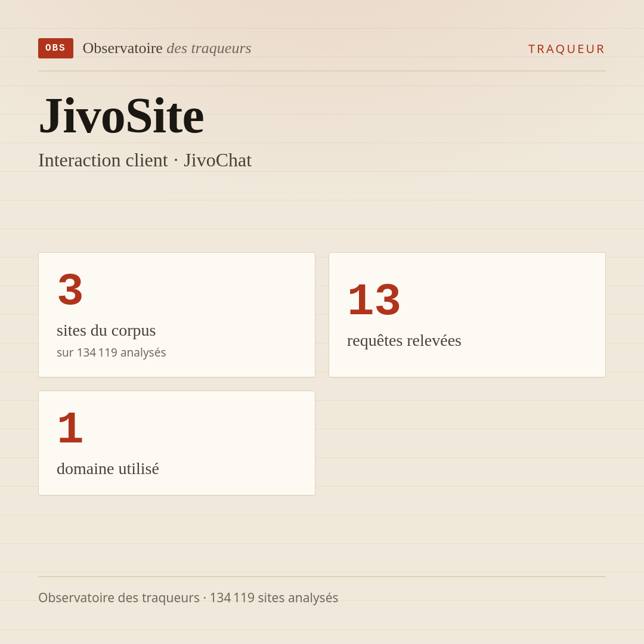
Task: Select the 'Interaction client · JivoChat' subtitle
Action: click(x=145, y=160)
